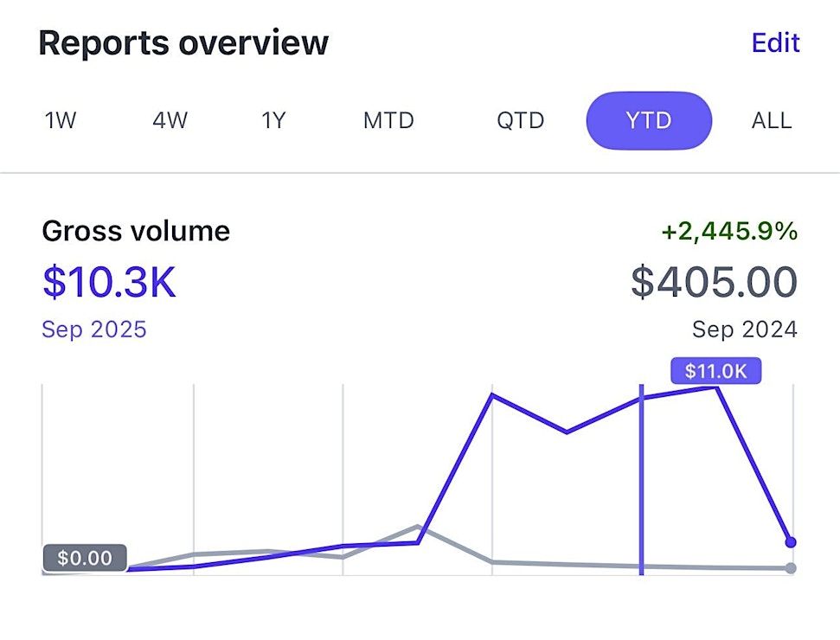The height and width of the screenshot is (640, 840).
Task: Click the +2,445.9% growth percentage
Action: tap(728, 232)
